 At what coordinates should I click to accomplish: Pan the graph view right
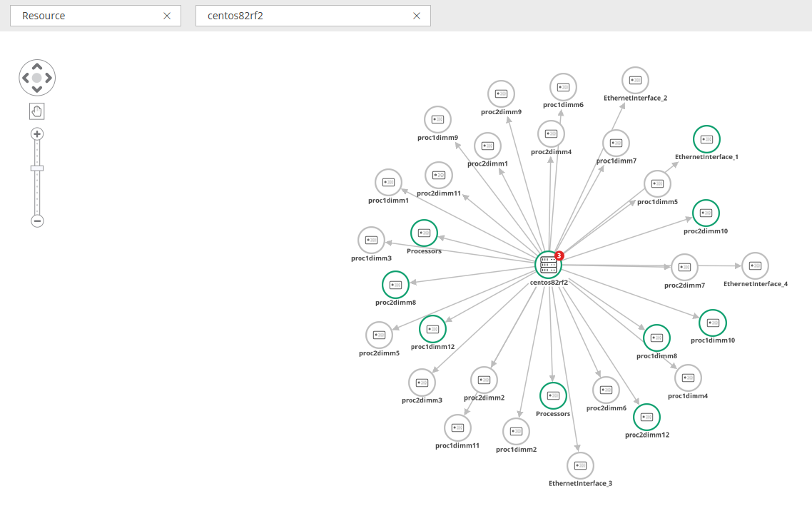pyautogui.click(x=49, y=78)
